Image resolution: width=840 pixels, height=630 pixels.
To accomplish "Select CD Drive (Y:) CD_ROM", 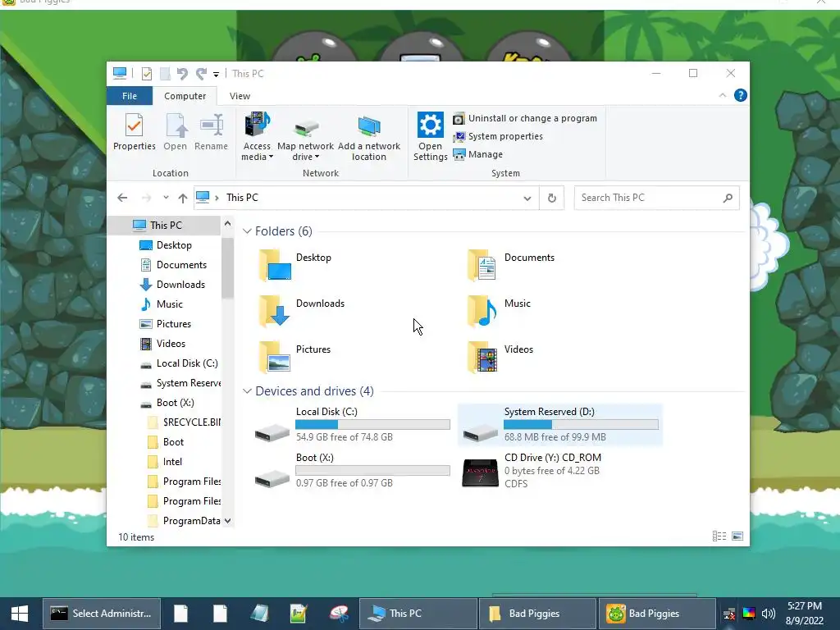I will point(560,470).
